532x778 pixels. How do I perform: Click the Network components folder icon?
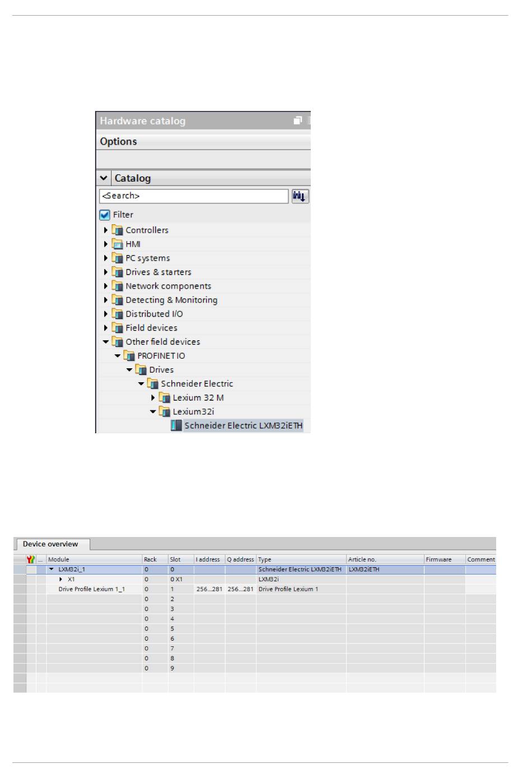(117, 286)
